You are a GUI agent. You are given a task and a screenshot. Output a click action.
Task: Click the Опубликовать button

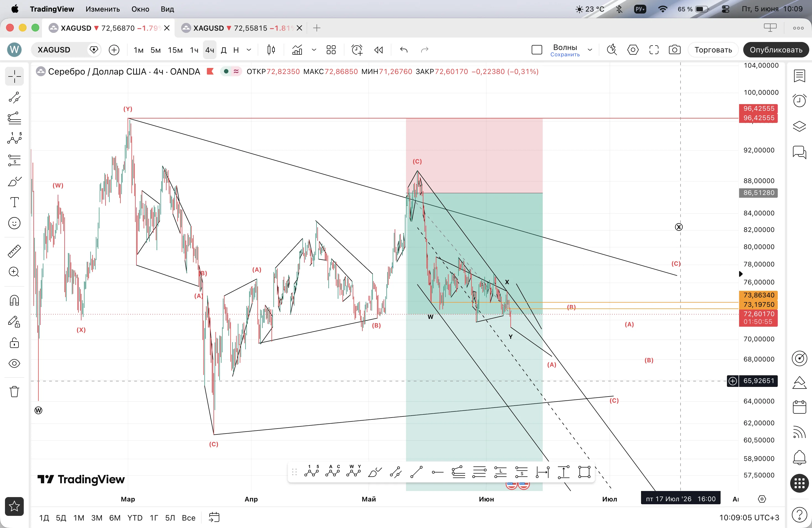(776, 50)
